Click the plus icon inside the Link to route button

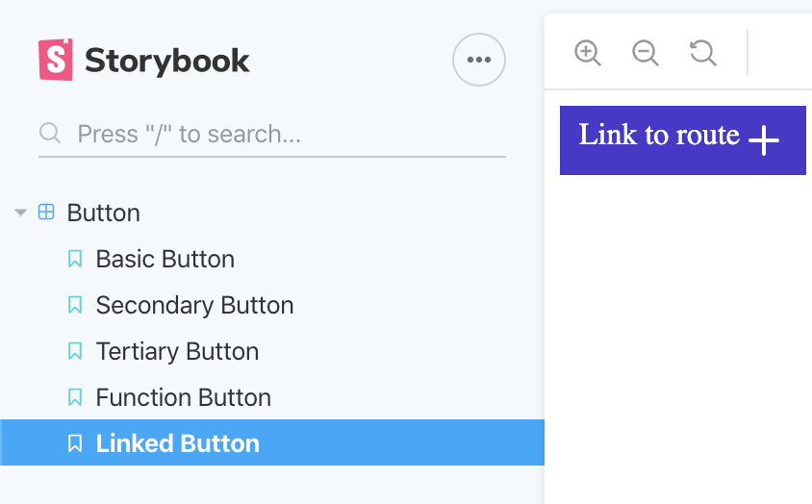[764, 139]
